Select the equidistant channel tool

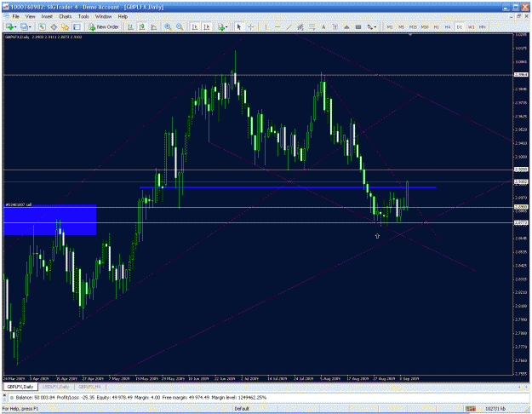tap(300, 26)
